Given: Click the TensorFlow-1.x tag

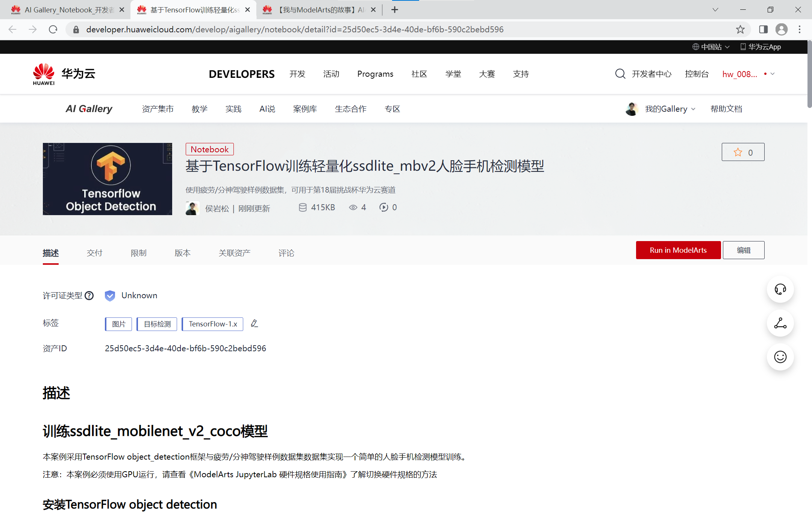Looking at the screenshot, I should click(x=213, y=324).
